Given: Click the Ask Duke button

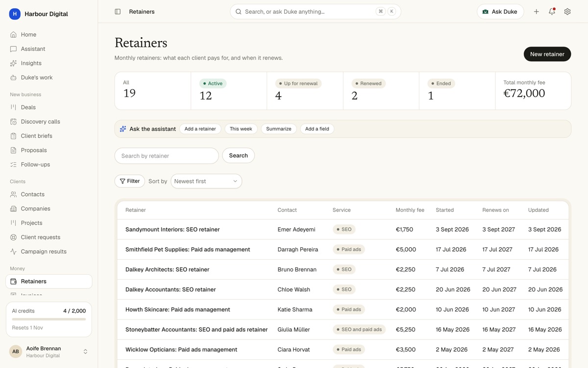Looking at the screenshot, I should pyautogui.click(x=500, y=12).
